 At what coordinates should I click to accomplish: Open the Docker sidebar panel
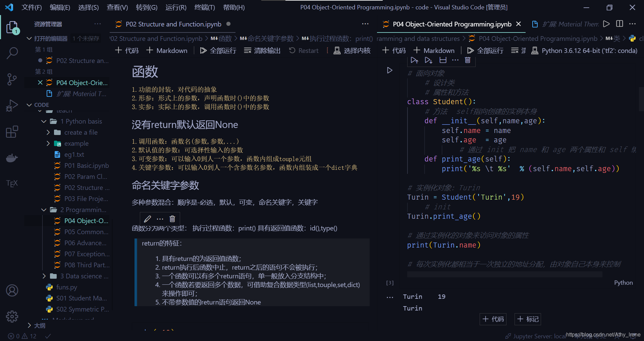pos(12,158)
